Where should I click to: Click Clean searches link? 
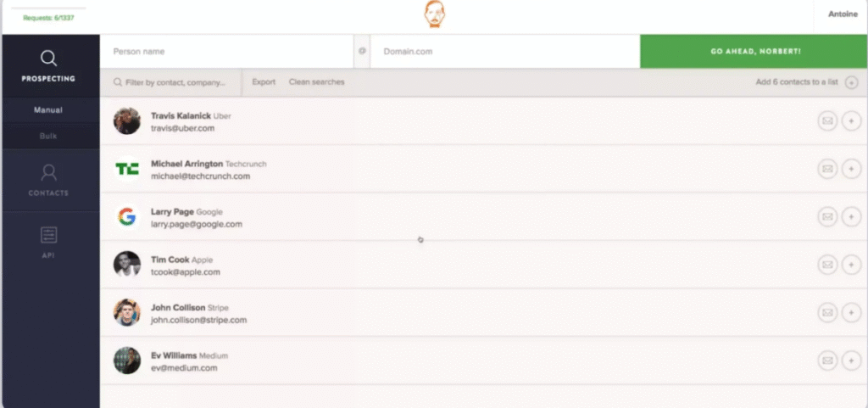316,82
